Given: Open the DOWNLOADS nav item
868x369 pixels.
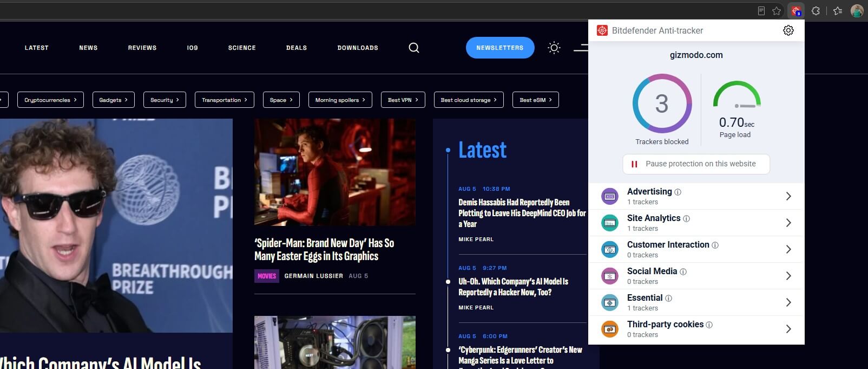Looking at the screenshot, I should coord(358,48).
